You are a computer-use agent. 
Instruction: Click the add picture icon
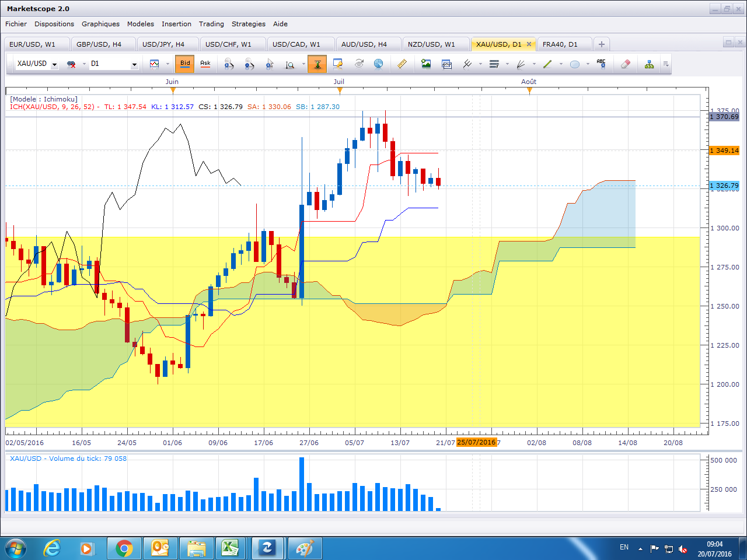tap(426, 64)
